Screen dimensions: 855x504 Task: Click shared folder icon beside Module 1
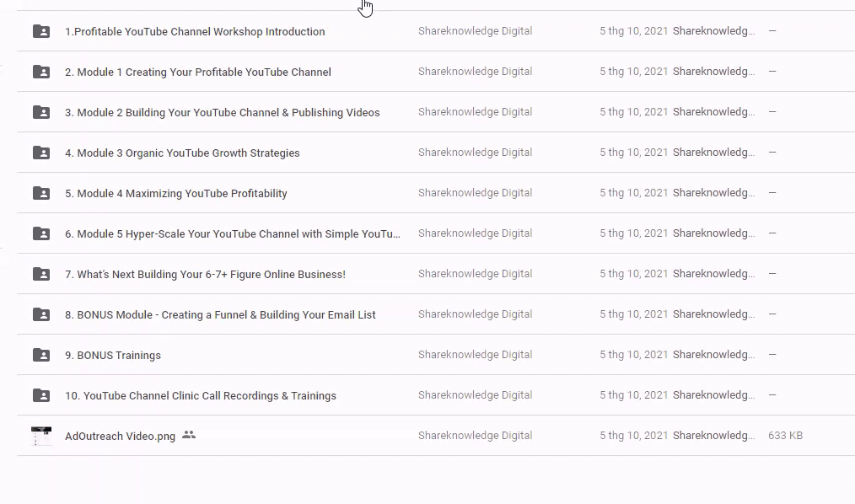(x=41, y=72)
